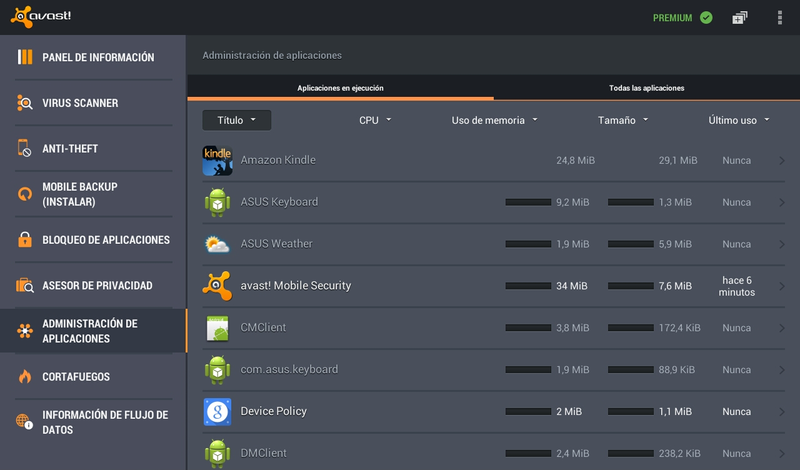Expand avast! Mobile Security row chevron
800x470 pixels.
pyautogui.click(x=782, y=286)
